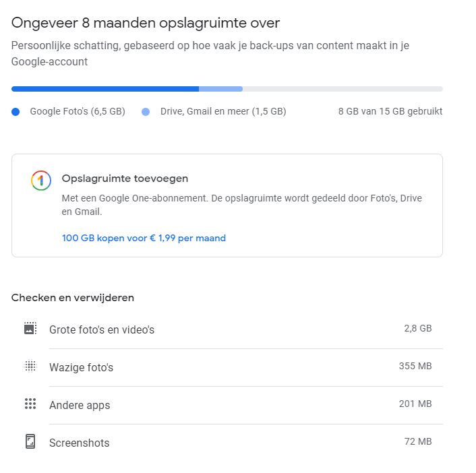This screenshot has height=473, width=476.
Task: Click the light blue Drive legend dot
Action: (x=146, y=112)
